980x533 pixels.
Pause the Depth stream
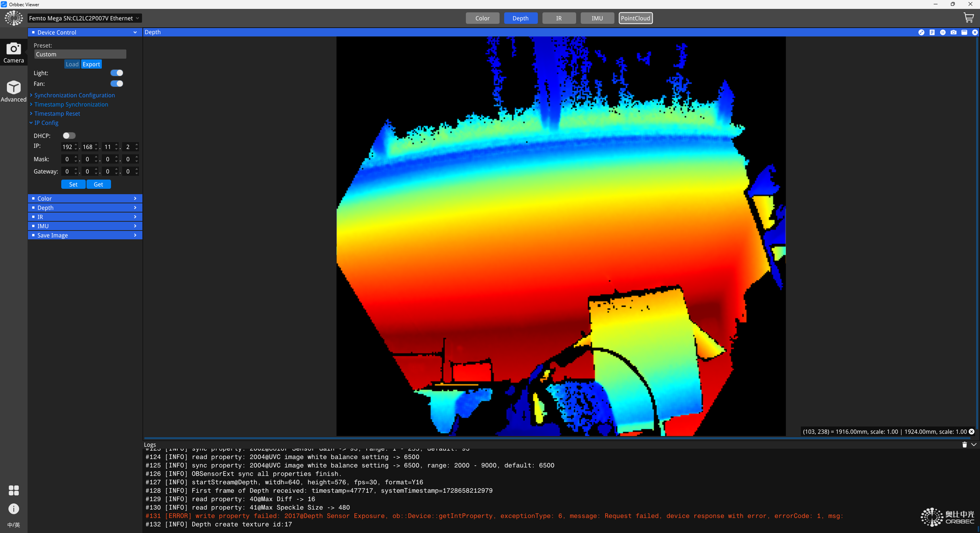click(943, 33)
